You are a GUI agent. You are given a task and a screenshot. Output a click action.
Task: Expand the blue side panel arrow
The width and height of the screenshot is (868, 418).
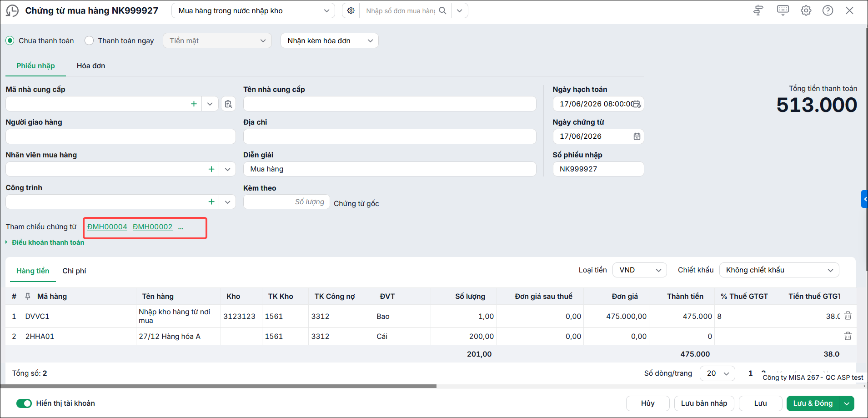[864, 199]
